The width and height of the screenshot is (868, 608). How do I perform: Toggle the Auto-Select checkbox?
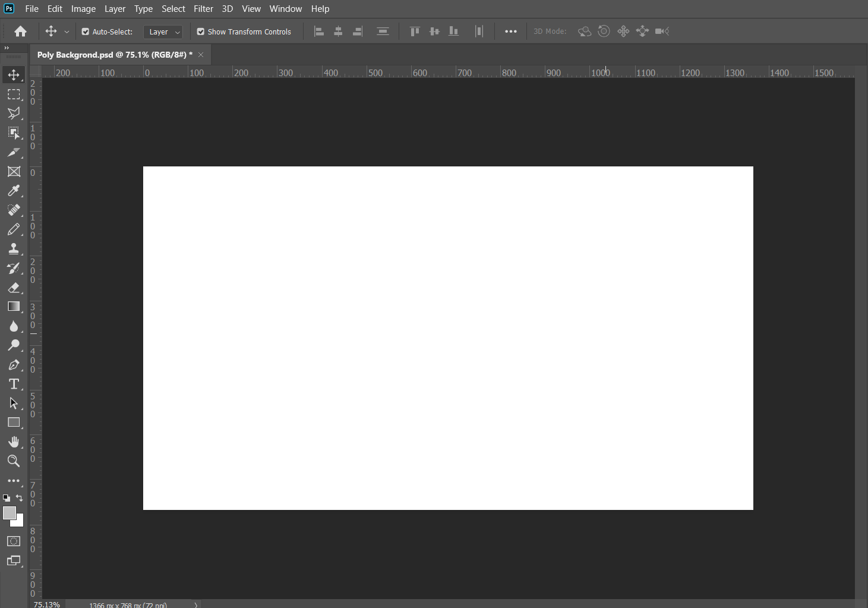(86, 32)
